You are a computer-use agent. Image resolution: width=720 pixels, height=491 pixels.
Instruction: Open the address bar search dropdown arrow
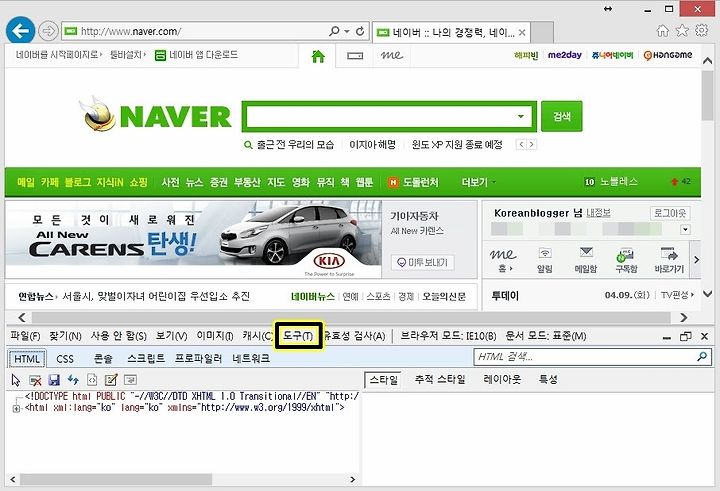coord(347,31)
